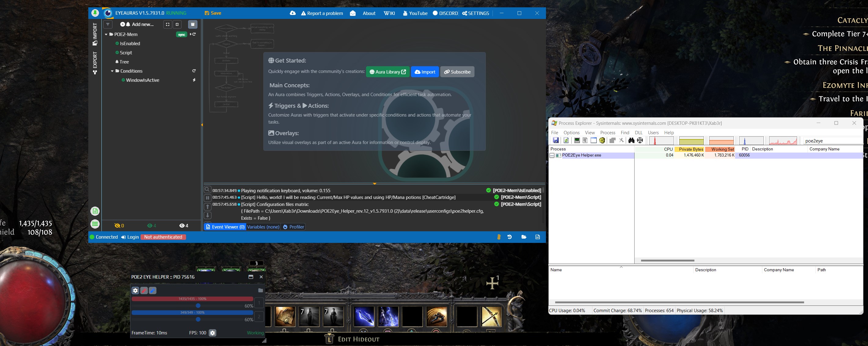868x346 pixels.
Task: Click the cloud download icon in EyeAuras title bar
Action: [293, 13]
